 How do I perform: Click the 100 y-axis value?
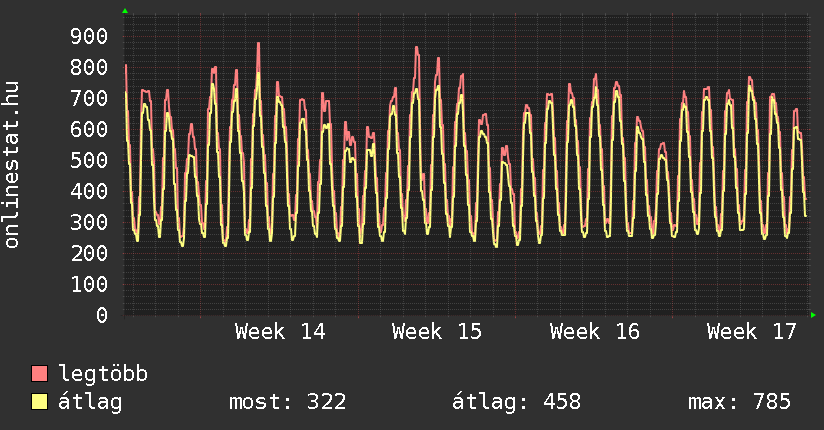click(x=88, y=285)
